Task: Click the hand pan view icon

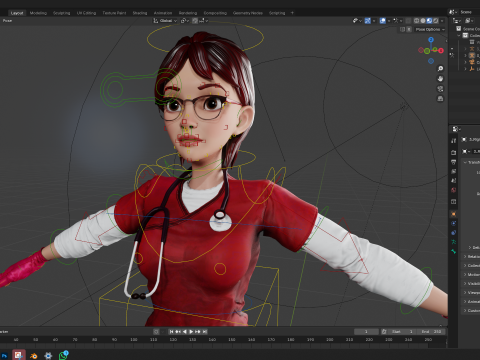Action: pyautogui.click(x=440, y=79)
